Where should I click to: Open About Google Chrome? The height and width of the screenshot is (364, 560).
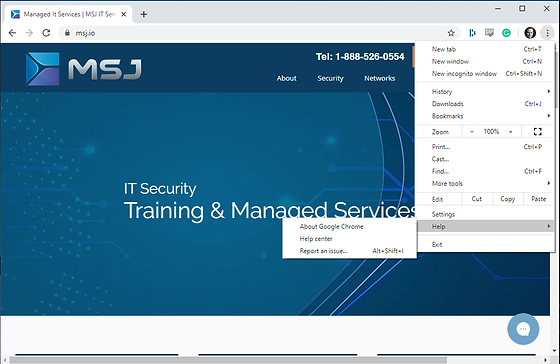point(349,226)
